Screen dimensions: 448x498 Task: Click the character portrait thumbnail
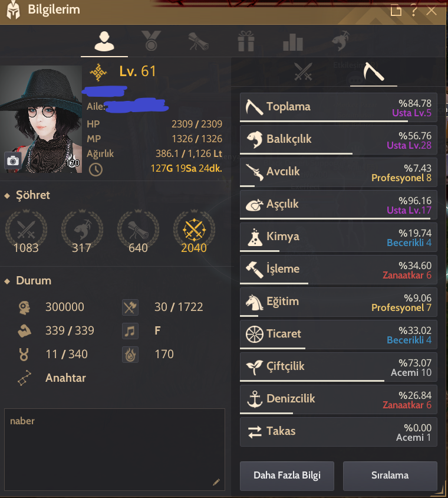(41, 119)
